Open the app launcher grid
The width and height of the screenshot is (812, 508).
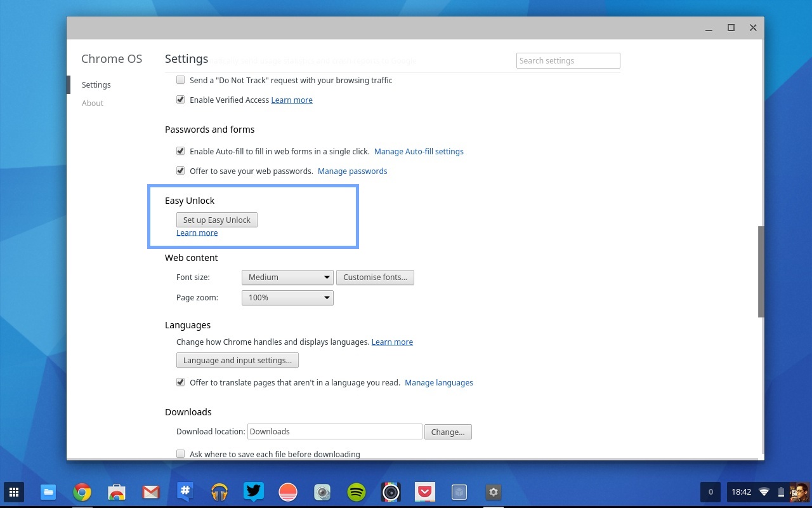tap(14, 492)
